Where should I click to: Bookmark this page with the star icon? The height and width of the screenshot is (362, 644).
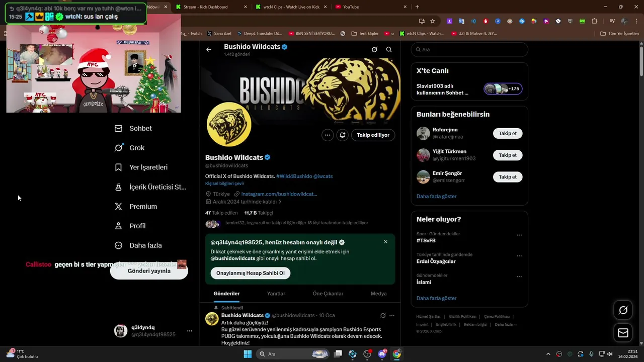[433, 21]
